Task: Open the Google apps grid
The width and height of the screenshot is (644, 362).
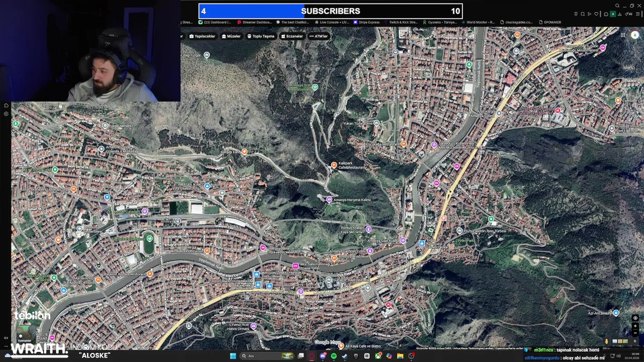Action: click(x=623, y=35)
